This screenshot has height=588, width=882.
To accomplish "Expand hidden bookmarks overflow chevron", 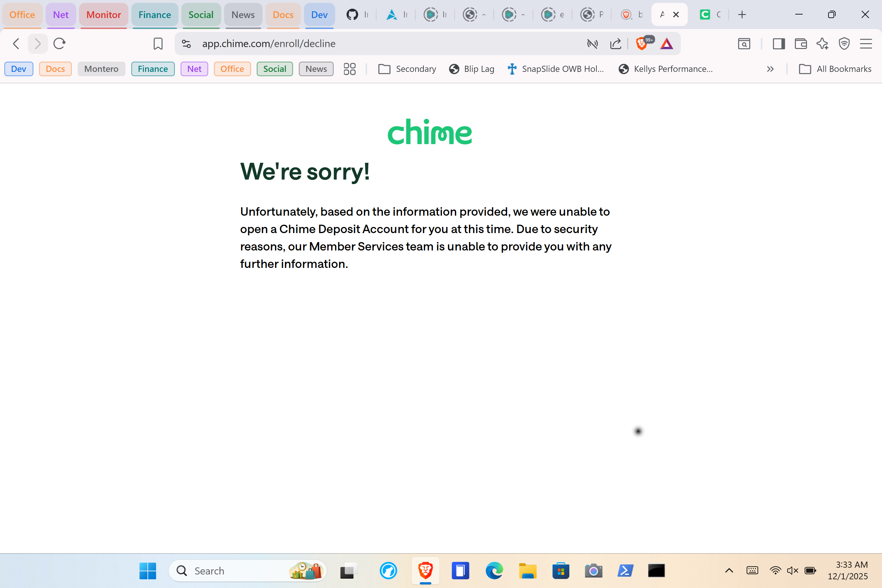I will (770, 69).
